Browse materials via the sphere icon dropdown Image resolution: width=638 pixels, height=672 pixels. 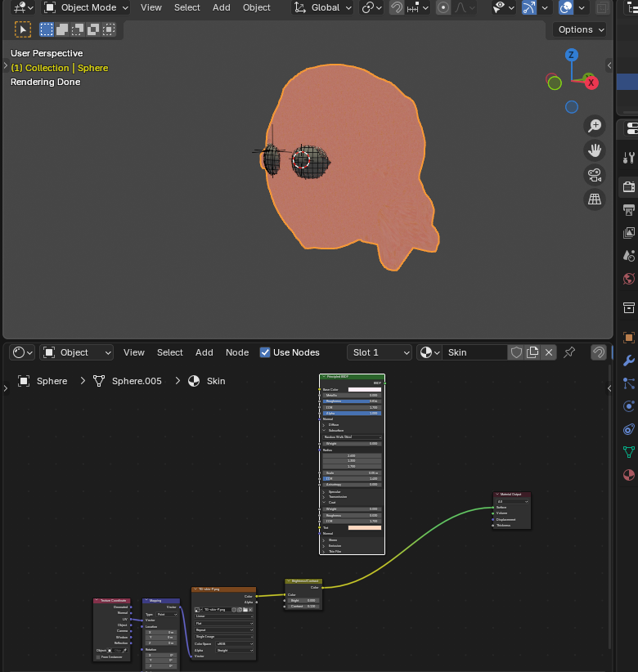pos(429,352)
